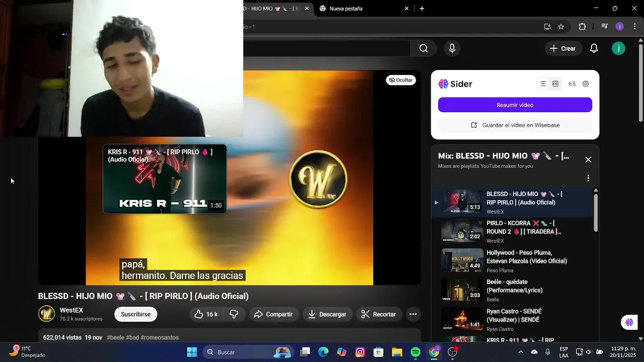Open Sider language selector ES

(572, 84)
